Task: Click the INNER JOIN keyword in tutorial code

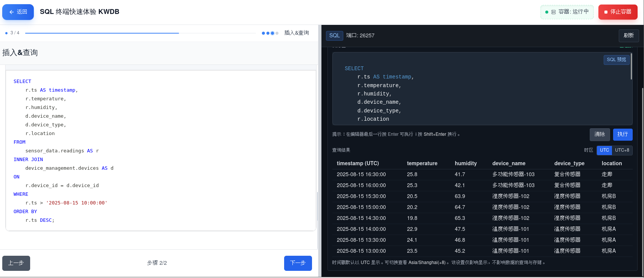Action: point(28,160)
